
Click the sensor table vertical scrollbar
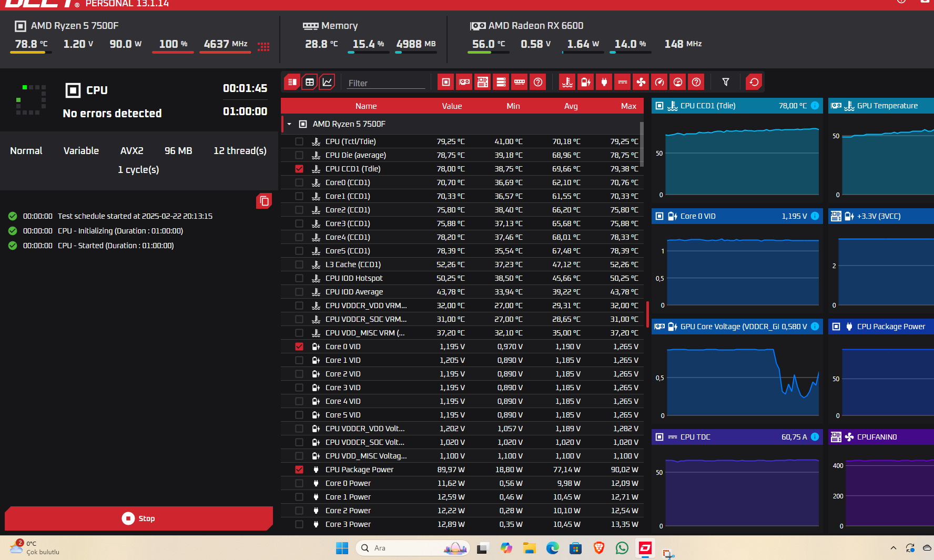click(x=642, y=144)
